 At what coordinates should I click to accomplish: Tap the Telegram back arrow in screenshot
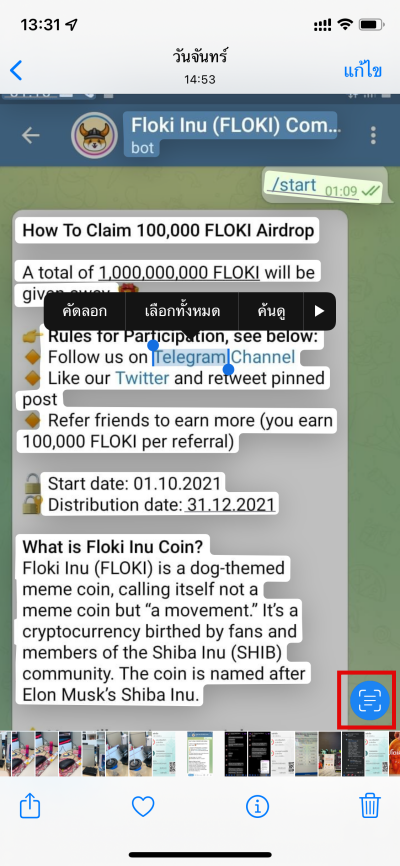click(30, 135)
